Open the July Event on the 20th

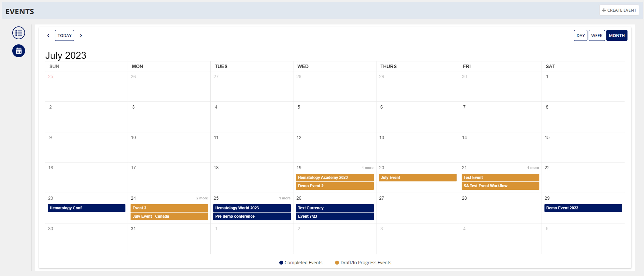(x=417, y=177)
